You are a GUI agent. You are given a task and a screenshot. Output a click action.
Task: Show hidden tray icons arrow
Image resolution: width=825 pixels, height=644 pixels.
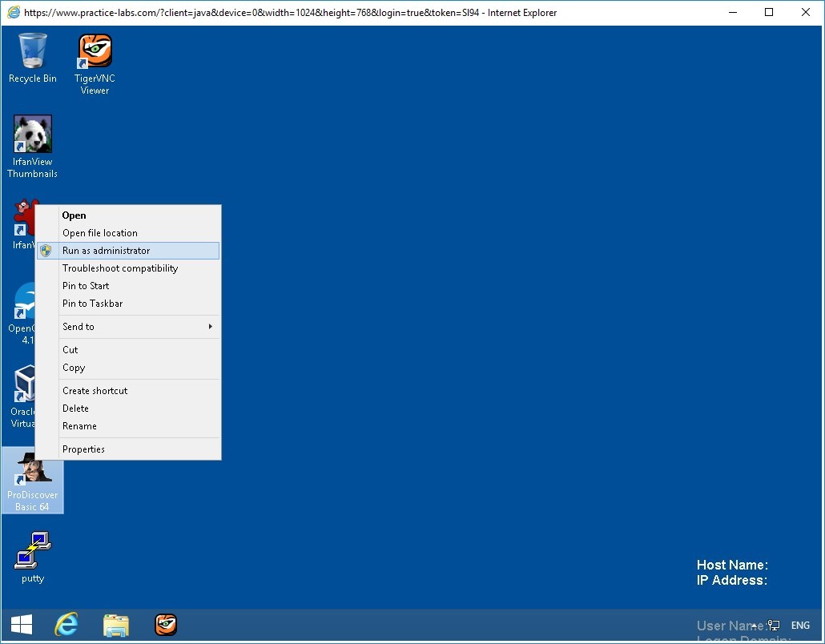[x=755, y=625]
